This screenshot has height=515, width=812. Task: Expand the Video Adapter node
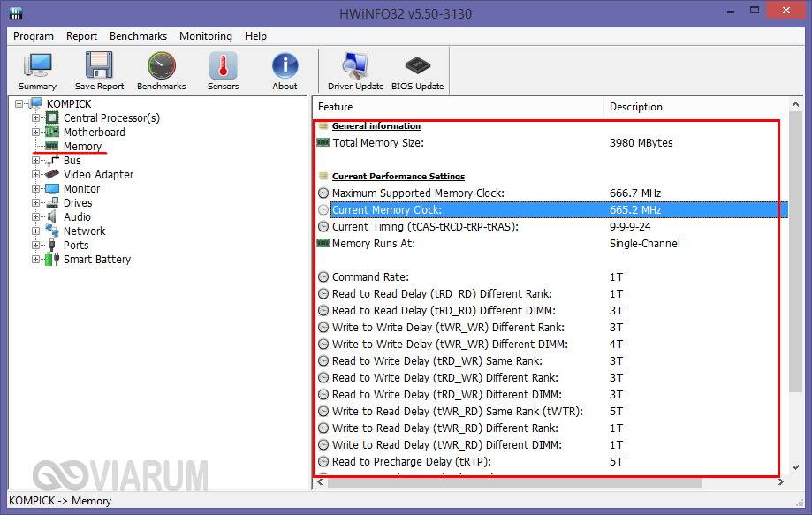[x=36, y=175]
